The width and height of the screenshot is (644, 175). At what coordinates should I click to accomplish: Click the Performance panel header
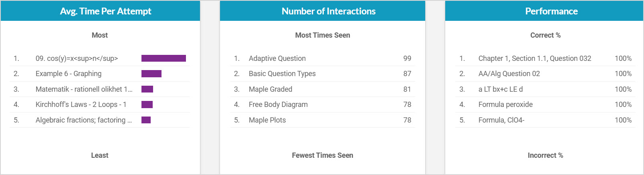(x=551, y=11)
